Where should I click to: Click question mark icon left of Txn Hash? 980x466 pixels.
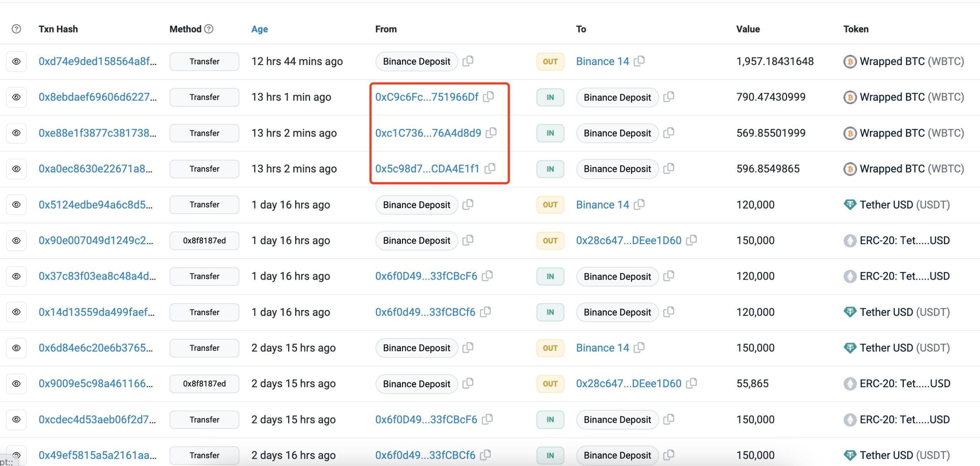[16, 29]
